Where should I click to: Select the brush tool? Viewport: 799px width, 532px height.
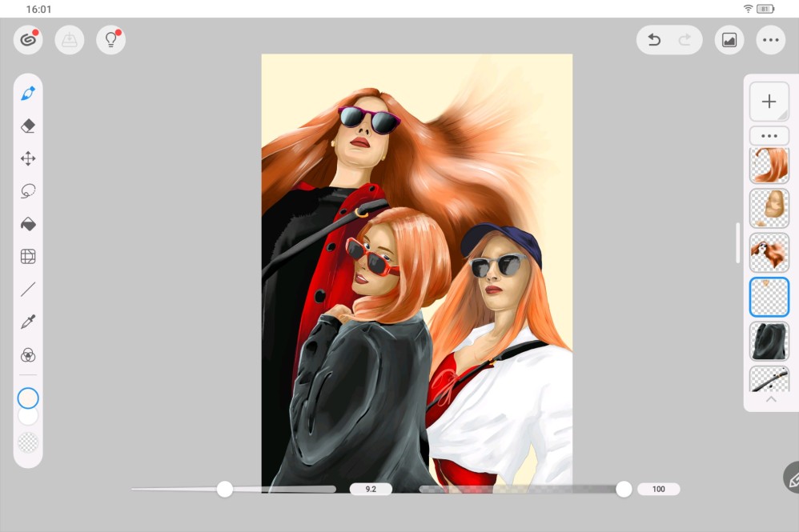click(28, 94)
